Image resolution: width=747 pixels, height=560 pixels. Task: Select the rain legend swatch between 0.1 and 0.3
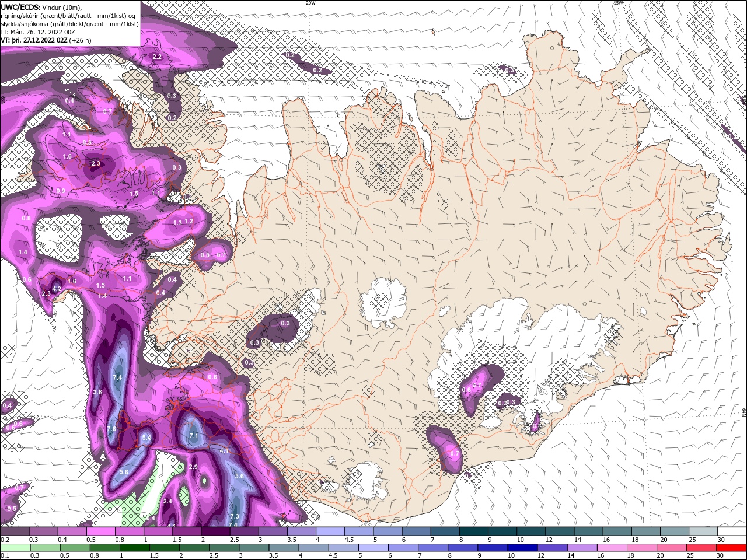(15, 547)
